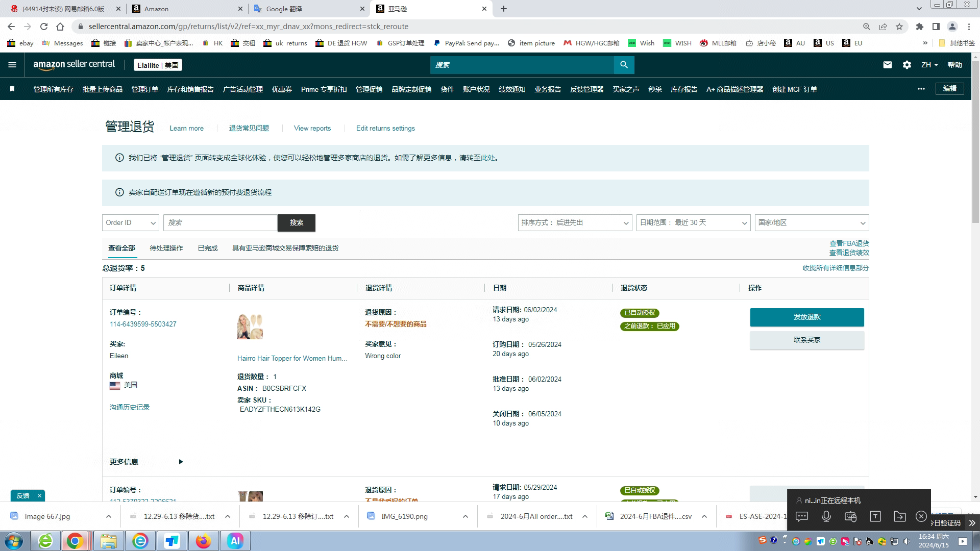This screenshot has width=980, height=551.
Task: Open the settings gear icon
Action: coord(906,65)
